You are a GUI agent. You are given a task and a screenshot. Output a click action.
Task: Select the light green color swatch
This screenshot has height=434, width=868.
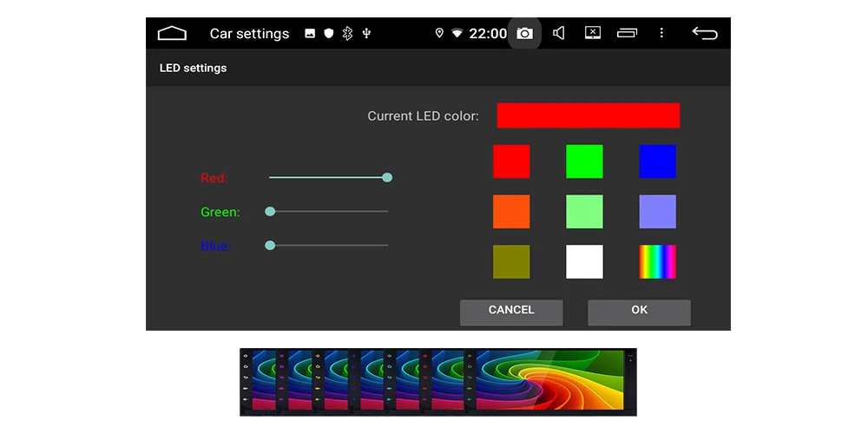[584, 212]
